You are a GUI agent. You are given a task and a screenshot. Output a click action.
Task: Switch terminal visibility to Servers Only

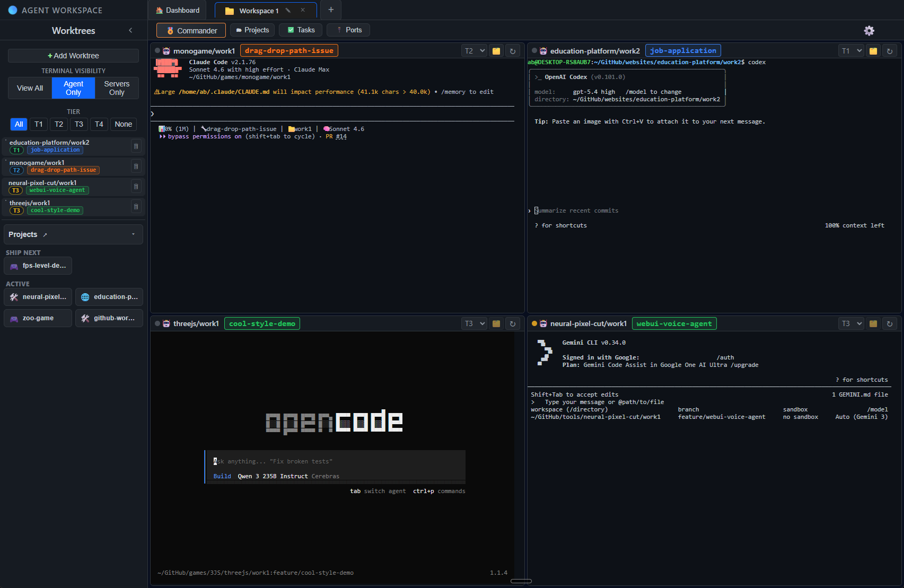click(x=116, y=88)
